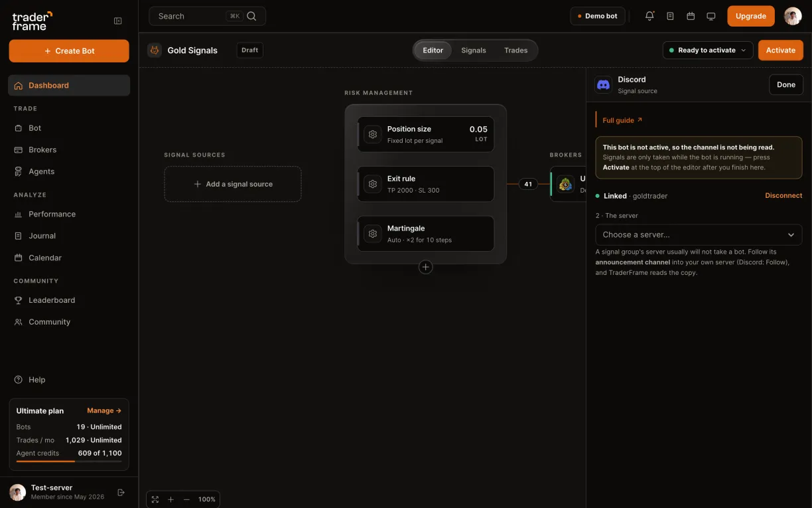Open Position size gear settings

coord(373,134)
